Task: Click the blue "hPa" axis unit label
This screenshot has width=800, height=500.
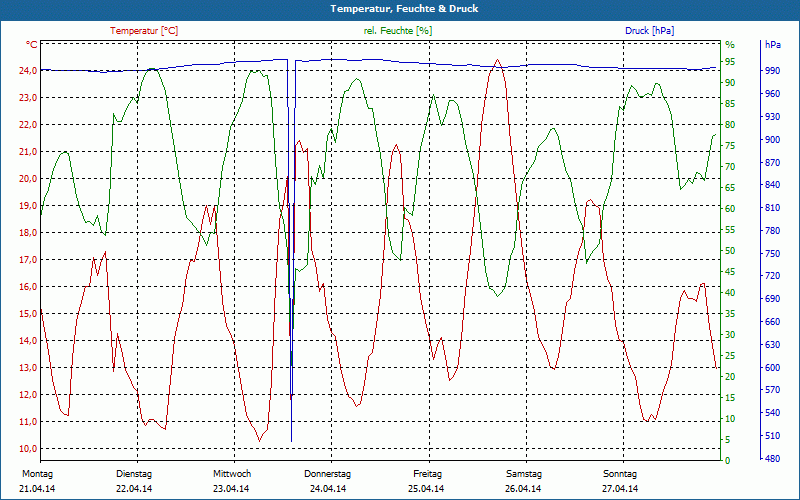Action: [772, 45]
